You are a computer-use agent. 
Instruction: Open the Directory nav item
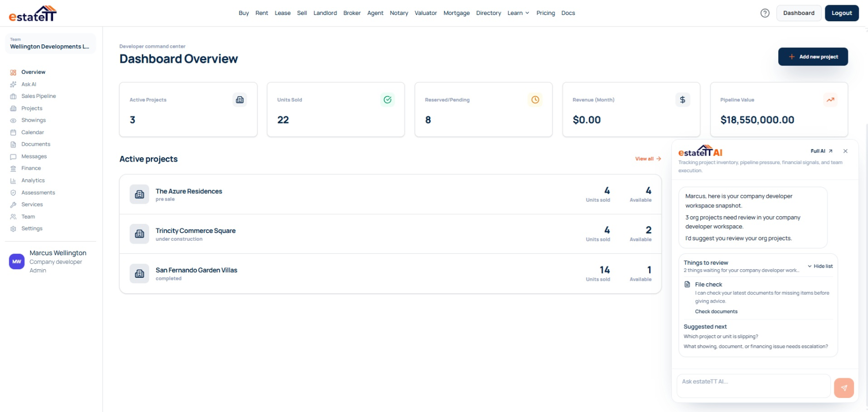click(x=488, y=13)
